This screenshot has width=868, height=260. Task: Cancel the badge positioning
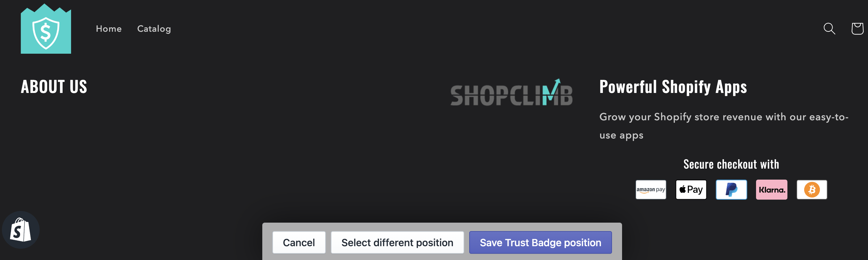point(299,242)
